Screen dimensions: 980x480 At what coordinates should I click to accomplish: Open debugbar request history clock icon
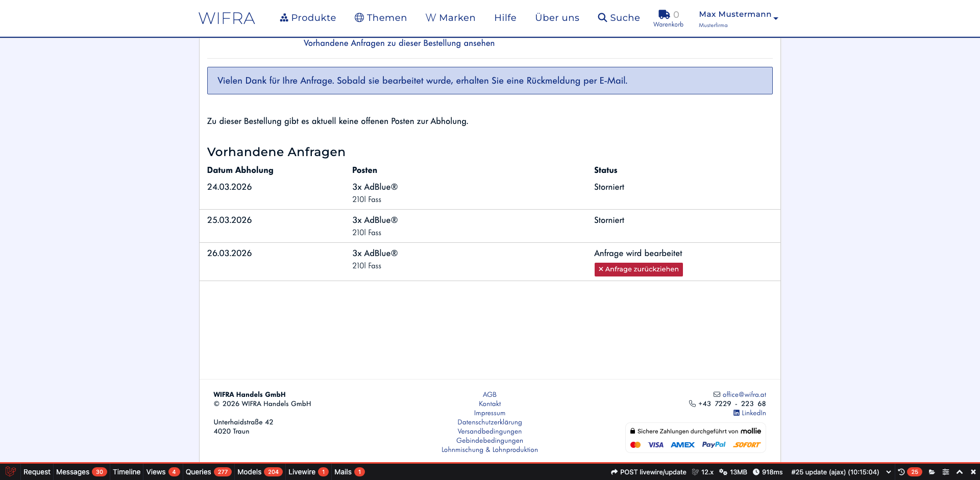pos(901,472)
